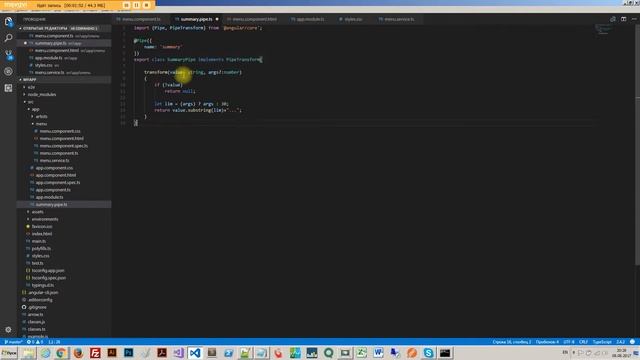Click unsaved dot on summary.pipe.ts tab
This screenshot has width=640, height=360.
[x=217, y=19]
